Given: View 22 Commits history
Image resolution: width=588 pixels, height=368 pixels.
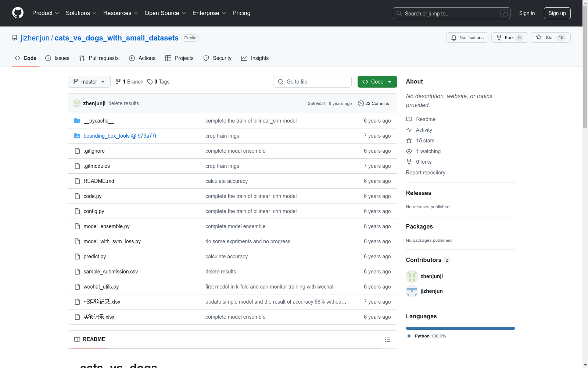Looking at the screenshot, I should [373, 103].
